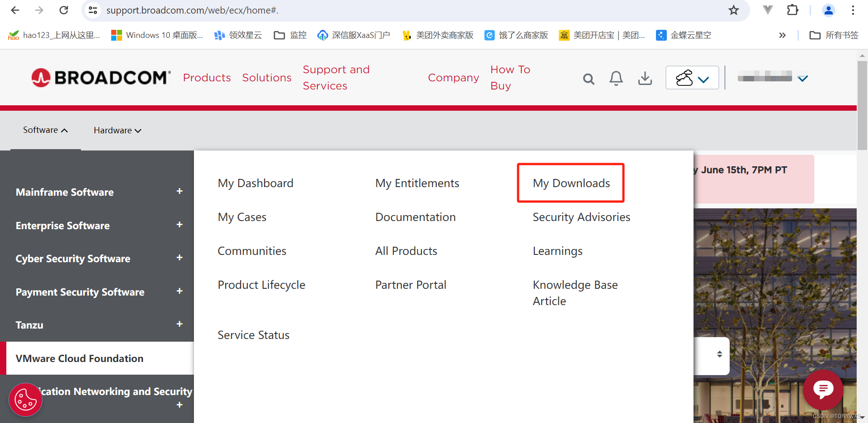Open the 监控 bookmark folder
This screenshot has width=868, height=423.
pyautogui.click(x=290, y=35)
